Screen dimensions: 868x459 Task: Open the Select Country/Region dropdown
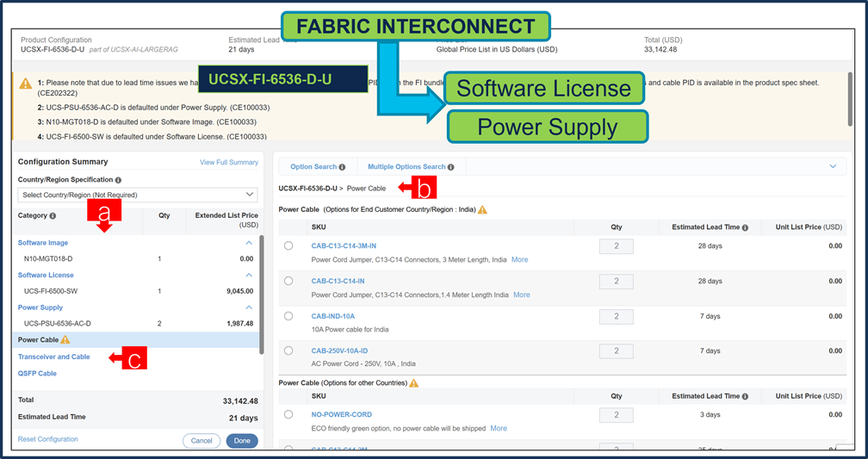(137, 195)
